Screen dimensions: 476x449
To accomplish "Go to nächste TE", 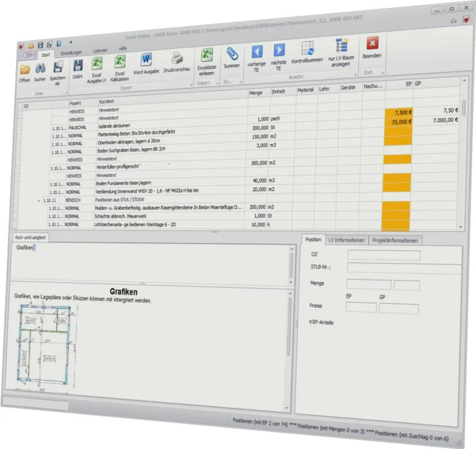I will click(279, 50).
